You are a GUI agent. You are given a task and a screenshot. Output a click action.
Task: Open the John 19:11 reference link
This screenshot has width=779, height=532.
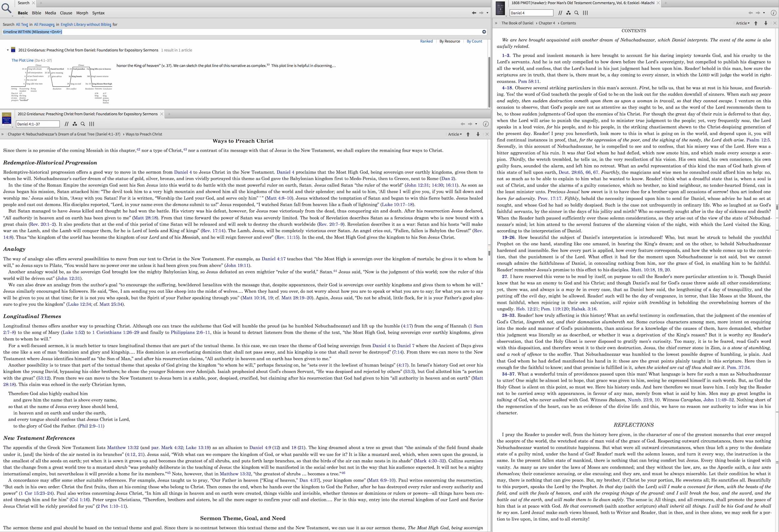(x=237, y=265)
